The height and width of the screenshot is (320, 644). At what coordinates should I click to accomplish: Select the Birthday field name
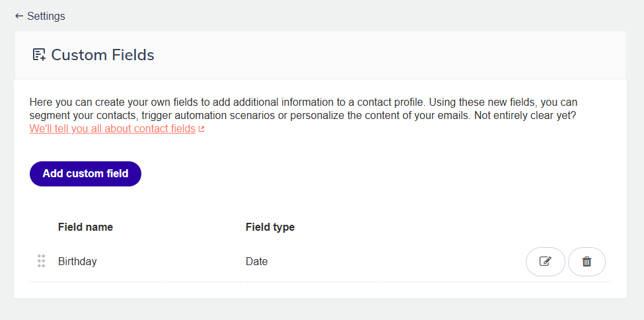click(x=77, y=262)
